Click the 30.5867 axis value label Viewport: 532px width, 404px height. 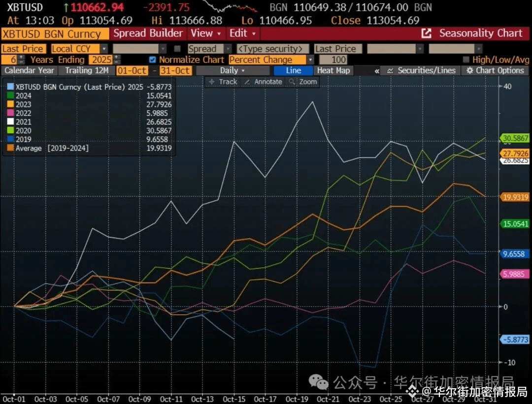(x=515, y=138)
